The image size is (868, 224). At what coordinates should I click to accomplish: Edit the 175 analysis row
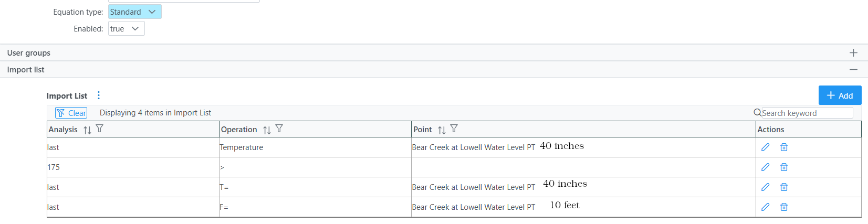[765, 167]
